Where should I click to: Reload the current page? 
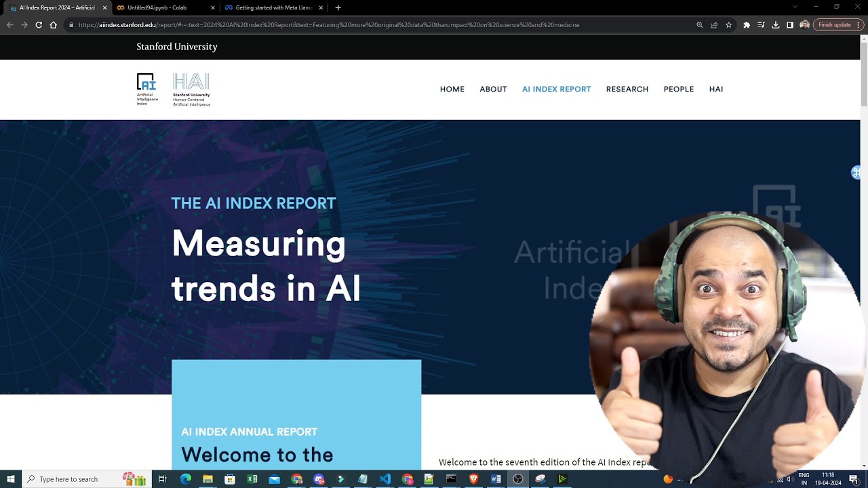click(39, 25)
